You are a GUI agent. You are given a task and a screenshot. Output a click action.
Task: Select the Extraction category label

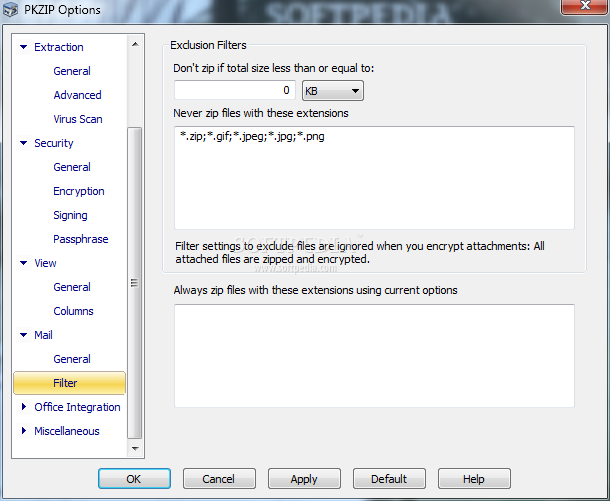coord(59,47)
